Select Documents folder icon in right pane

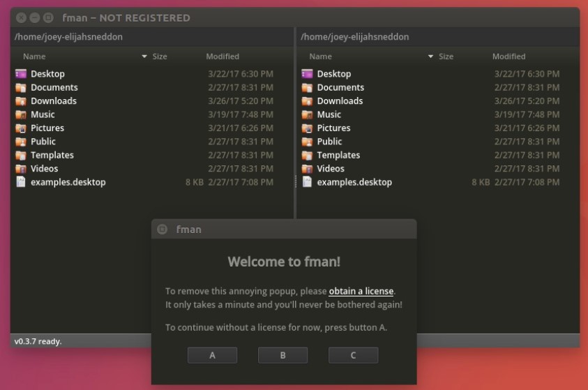tap(307, 87)
